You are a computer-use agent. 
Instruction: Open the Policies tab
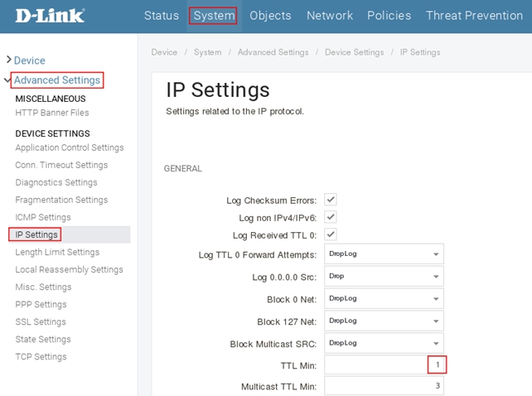click(389, 16)
